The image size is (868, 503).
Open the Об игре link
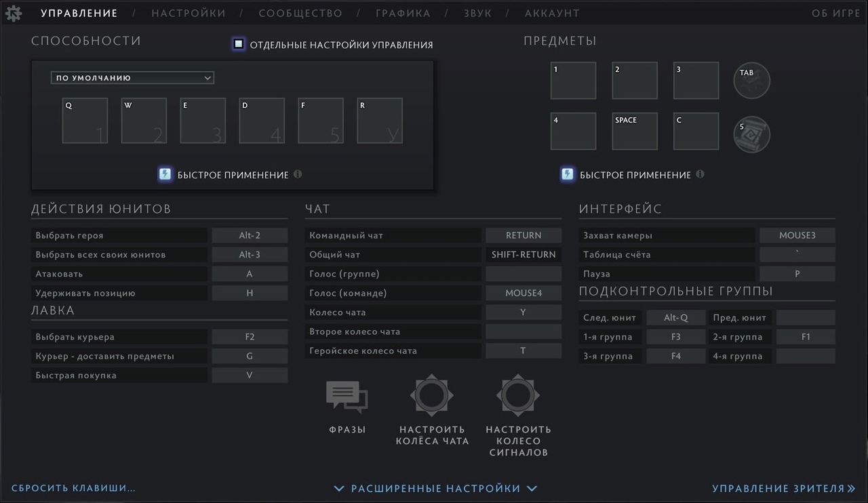click(x=835, y=13)
